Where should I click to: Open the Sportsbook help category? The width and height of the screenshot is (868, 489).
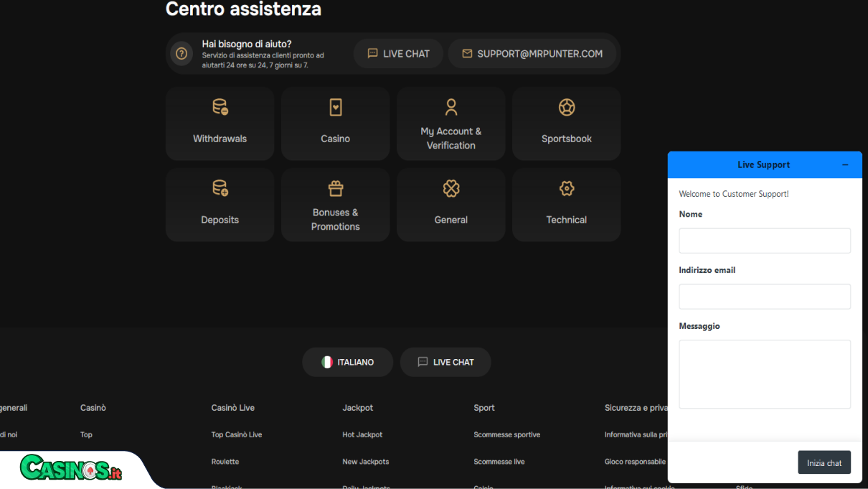pos(566,124)
